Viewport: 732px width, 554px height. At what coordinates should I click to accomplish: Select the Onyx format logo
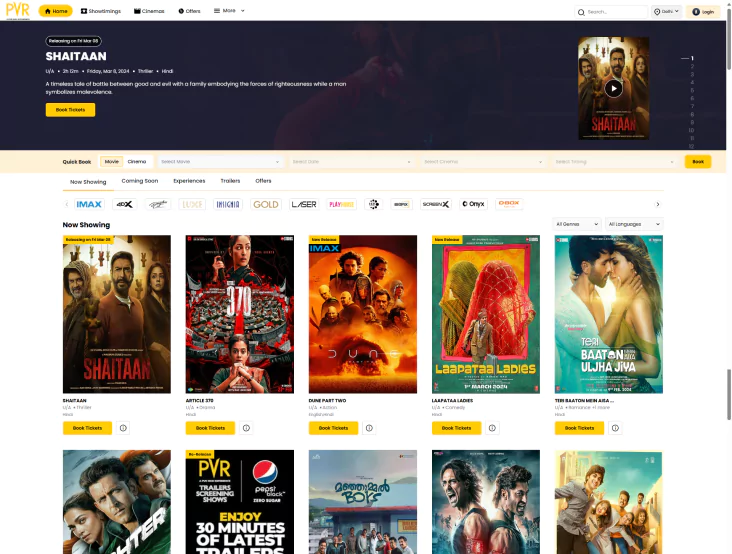coord(473,204)
